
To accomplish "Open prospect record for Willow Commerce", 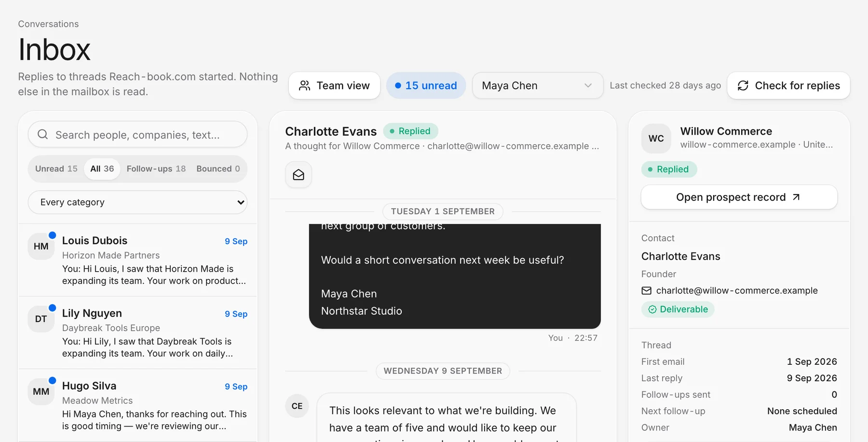I will (x=739, y=197).
